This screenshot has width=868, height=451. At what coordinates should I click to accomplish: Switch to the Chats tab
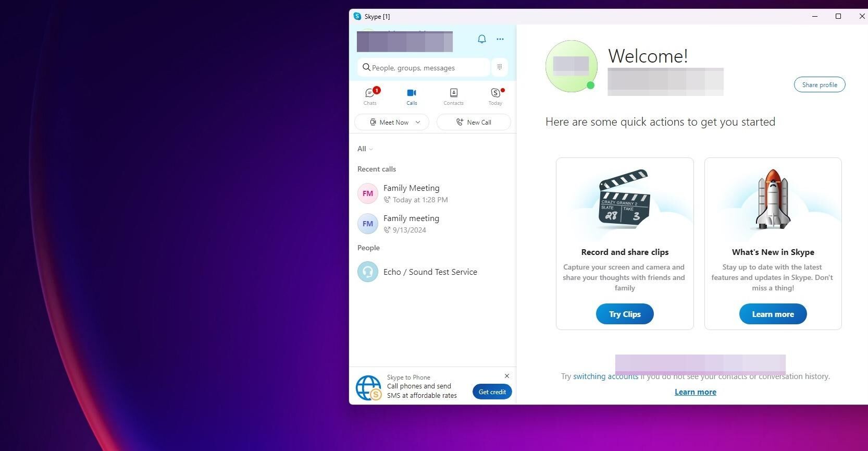tap(370, 96)
